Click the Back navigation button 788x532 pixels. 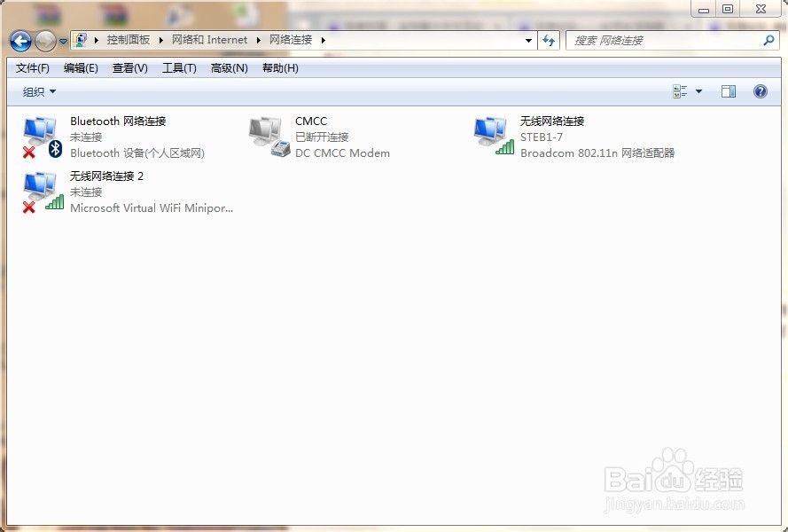coord(20,40)
